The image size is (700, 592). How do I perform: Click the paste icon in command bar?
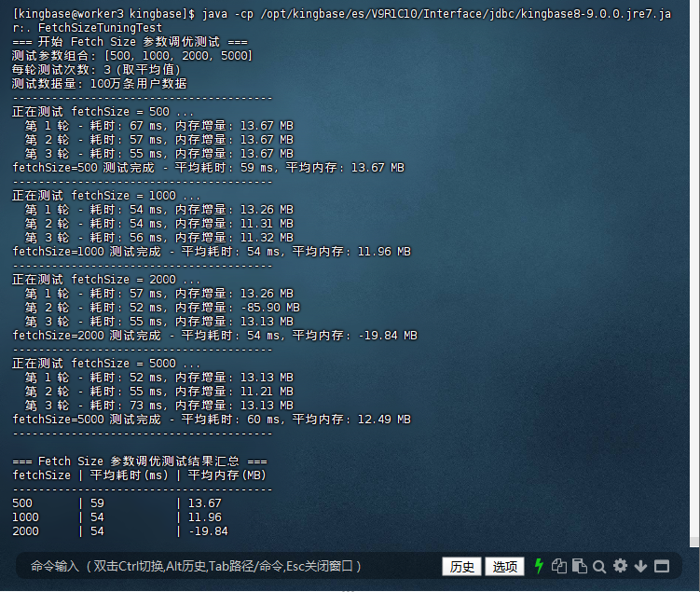[x=580, y=566]
